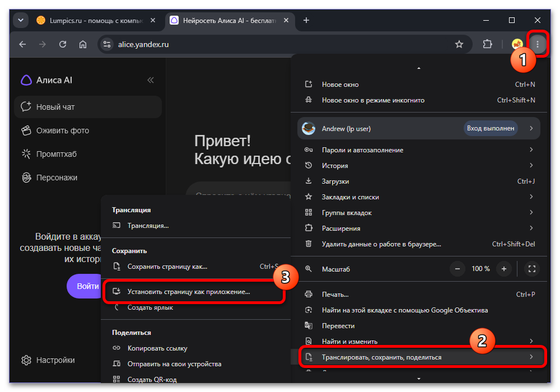The width and height of the screenshot is (560, 392).
Task: Select Найти на этой вкладке с Google Объектива
Action: (x=419, y=310)
